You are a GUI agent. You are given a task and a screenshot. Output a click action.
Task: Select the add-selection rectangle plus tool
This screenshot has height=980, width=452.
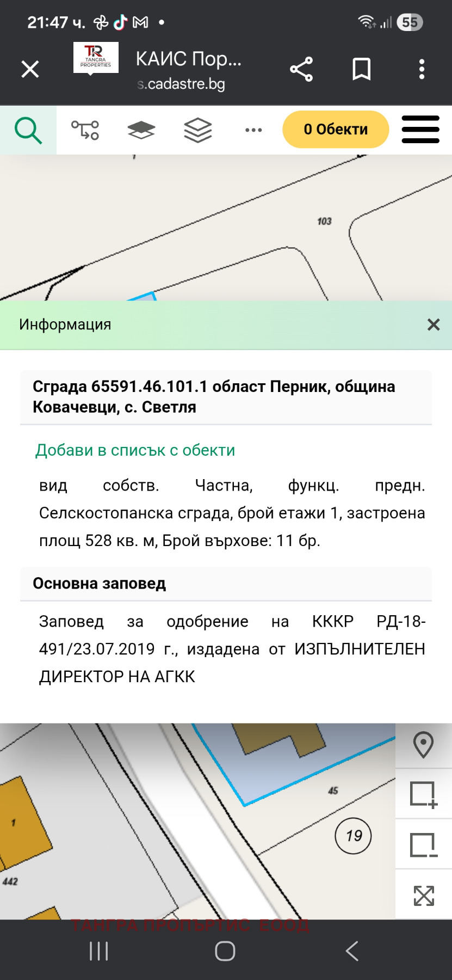[423, 794]
